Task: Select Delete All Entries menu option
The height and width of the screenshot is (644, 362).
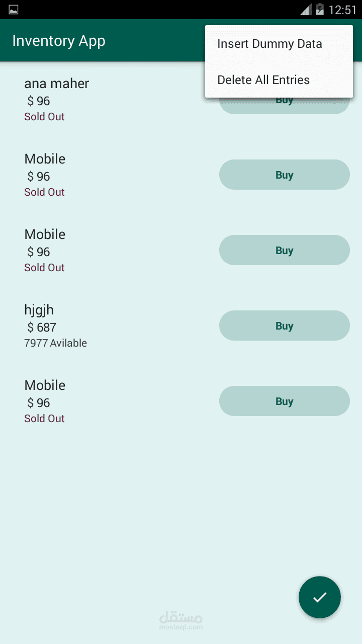Action: (263, 80)
